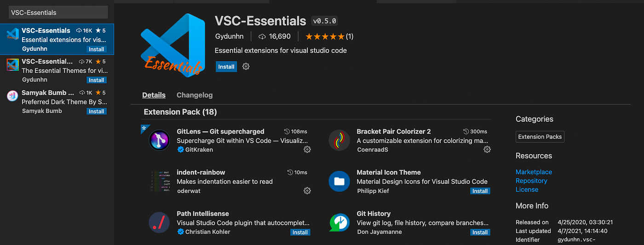This screenshot has width=644, height=245.
Task: Switch to the Changelog tab
Action: [195, 95]
